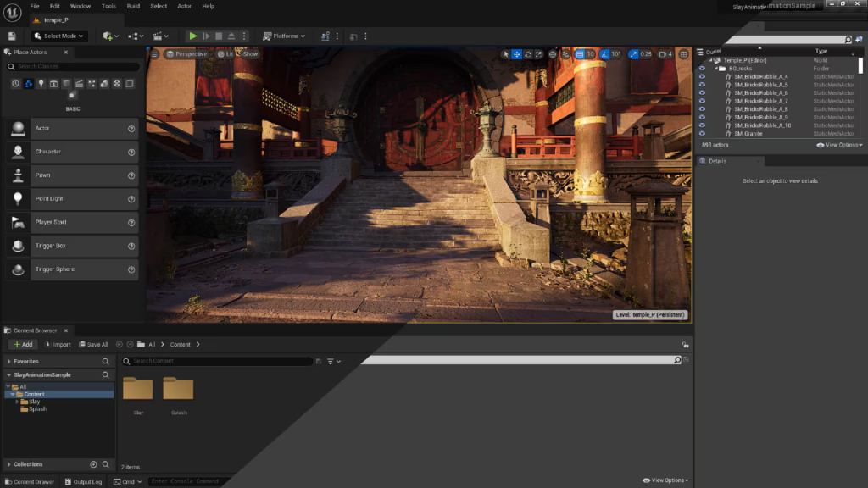The width and height of the screenshot is (868, 488).
Task: Choose the scale objects tool
Action: point(538,54)
